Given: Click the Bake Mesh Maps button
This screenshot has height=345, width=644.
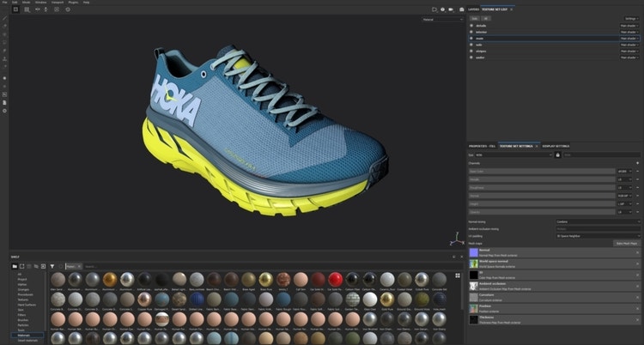Looking at the screenshot, I should 625,243.
